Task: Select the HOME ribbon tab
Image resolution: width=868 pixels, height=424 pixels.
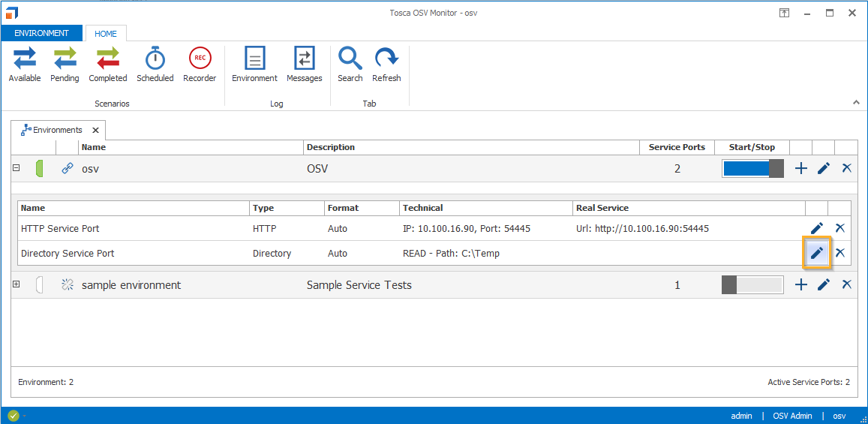Action: tap(106, 34)
